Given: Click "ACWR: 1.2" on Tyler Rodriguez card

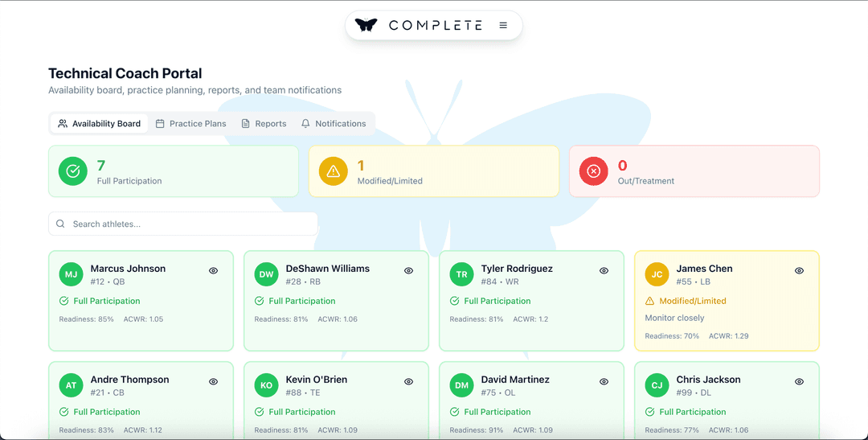Looking at the screenshot, I should [x=530, y=319].
